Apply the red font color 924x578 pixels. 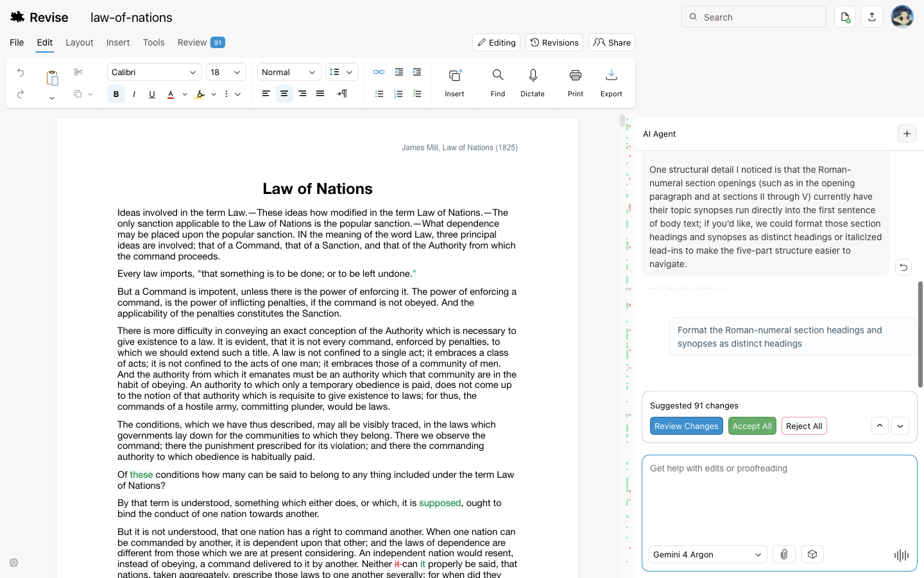(171, 94)
